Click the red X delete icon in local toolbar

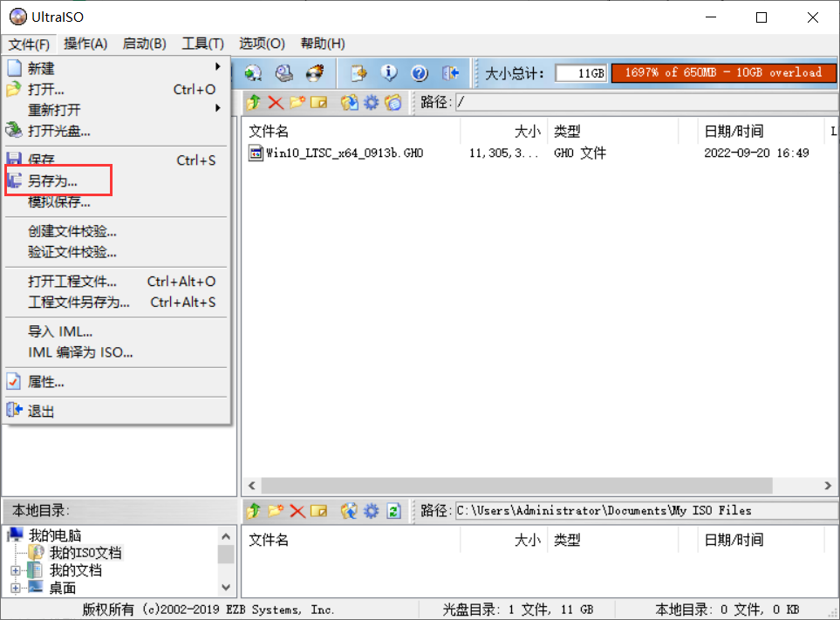coord(297,511)
